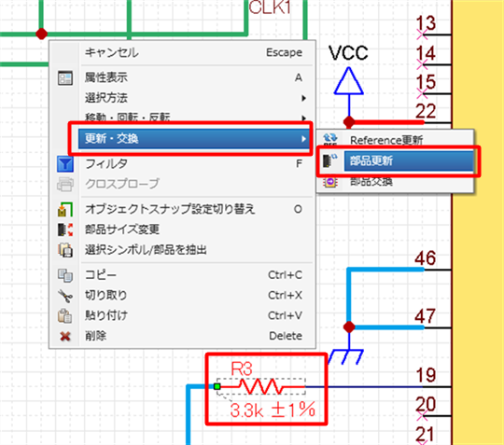Click the 部品サイズ変更 icon
Viewport: 504px width, 445px height.
click(x=65, y=229)
